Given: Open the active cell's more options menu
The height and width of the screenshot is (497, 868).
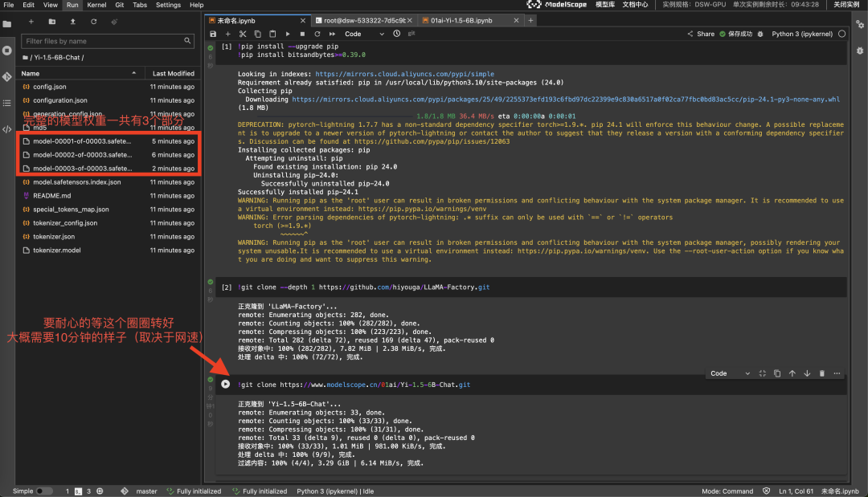Looking at the screenshot, I should (837, 373).
